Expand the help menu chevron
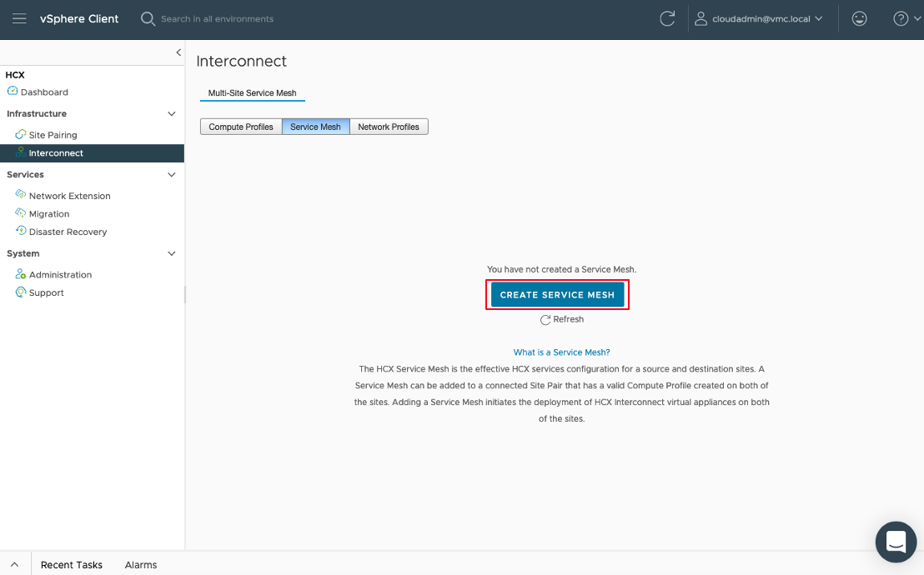Viewport: 924px width, 575px height. click(917, 19)
